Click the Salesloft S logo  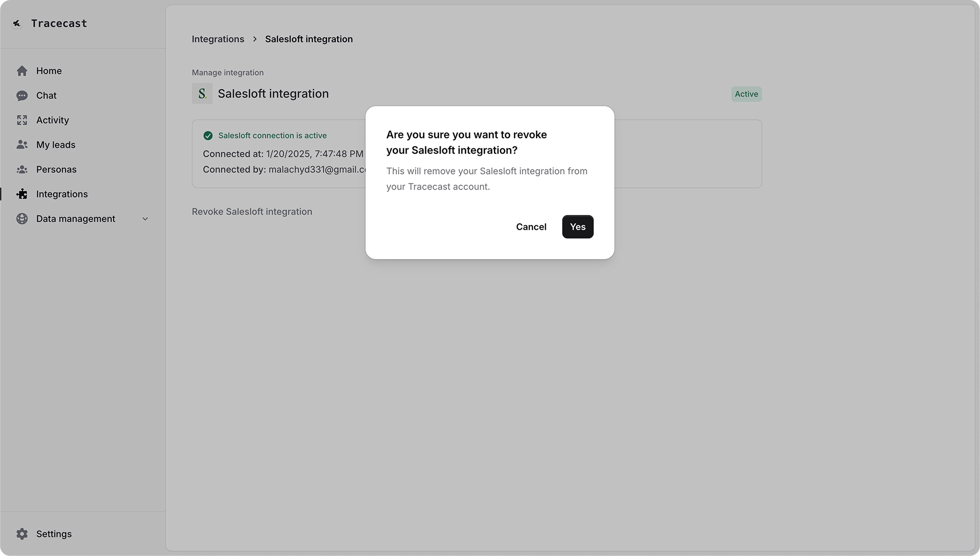(202, 93)
